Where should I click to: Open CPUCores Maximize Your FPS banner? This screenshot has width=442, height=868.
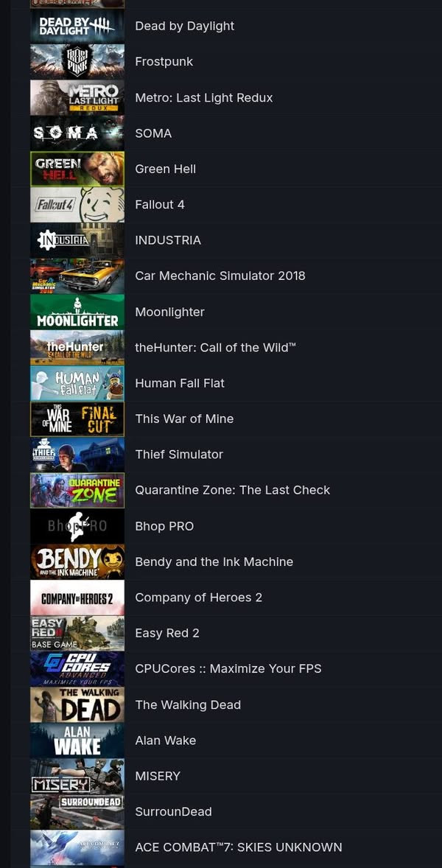coord(77,669)
